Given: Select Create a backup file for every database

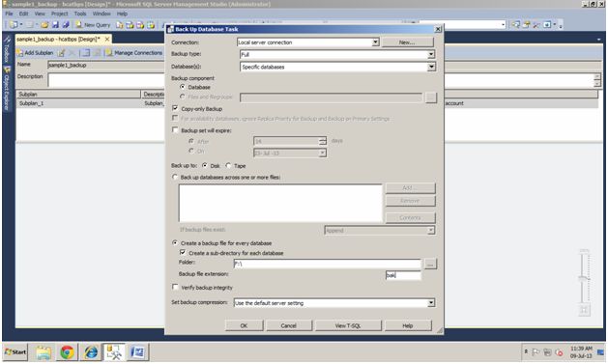Looking at the screenshot, I should tap(175, 242).
